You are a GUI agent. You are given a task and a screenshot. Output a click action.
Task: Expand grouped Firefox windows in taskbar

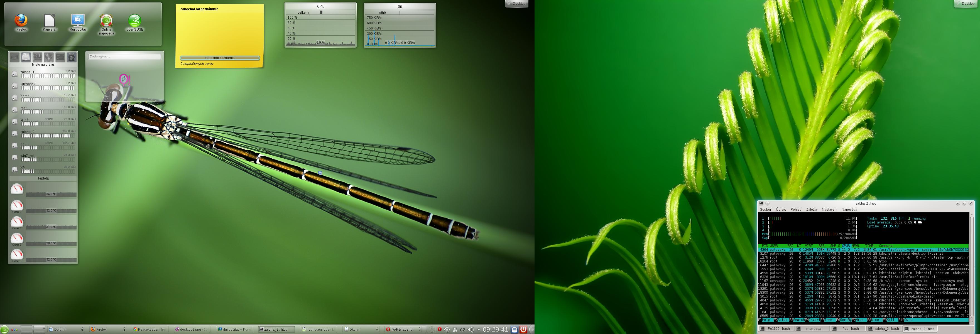(124, 330)
